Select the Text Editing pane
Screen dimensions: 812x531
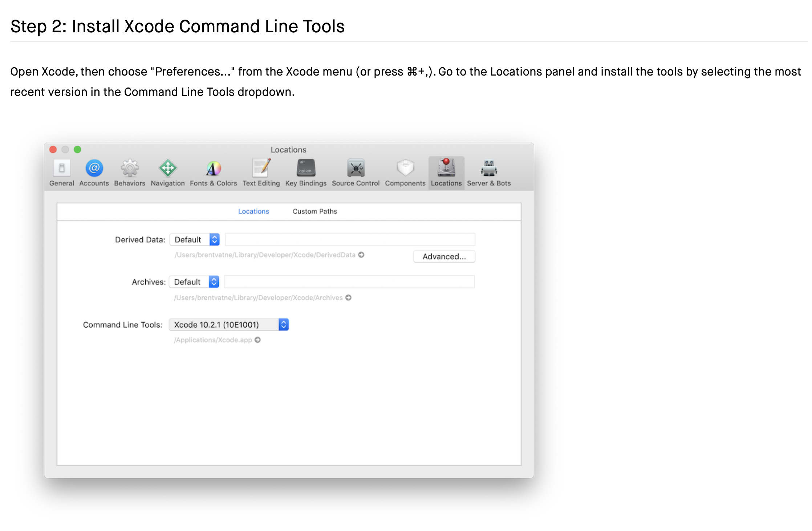[261, 171]
